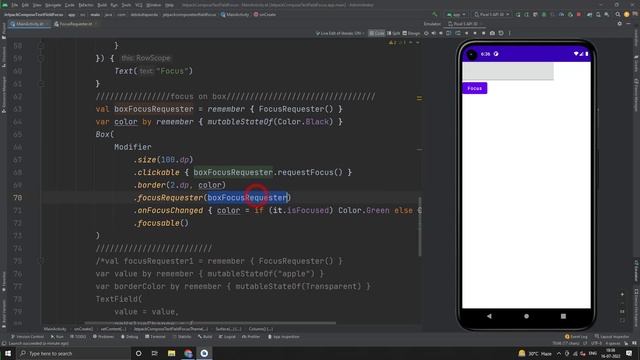Open the Logcat tool window

coord(227,337)
